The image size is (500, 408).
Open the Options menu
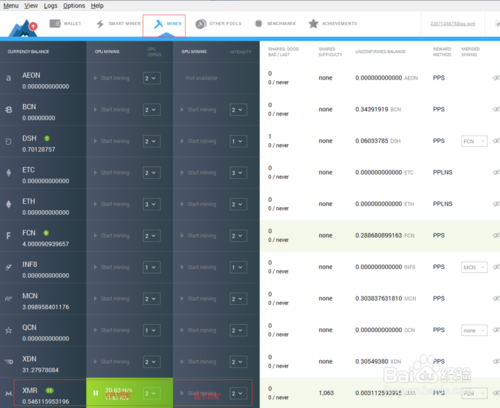point(74,6)
